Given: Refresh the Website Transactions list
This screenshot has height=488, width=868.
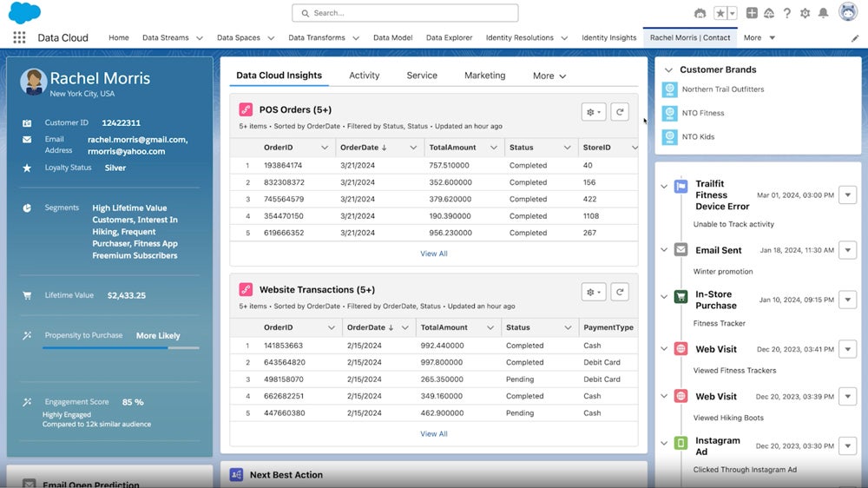Looking at the screenshot, I should point(620,292).
